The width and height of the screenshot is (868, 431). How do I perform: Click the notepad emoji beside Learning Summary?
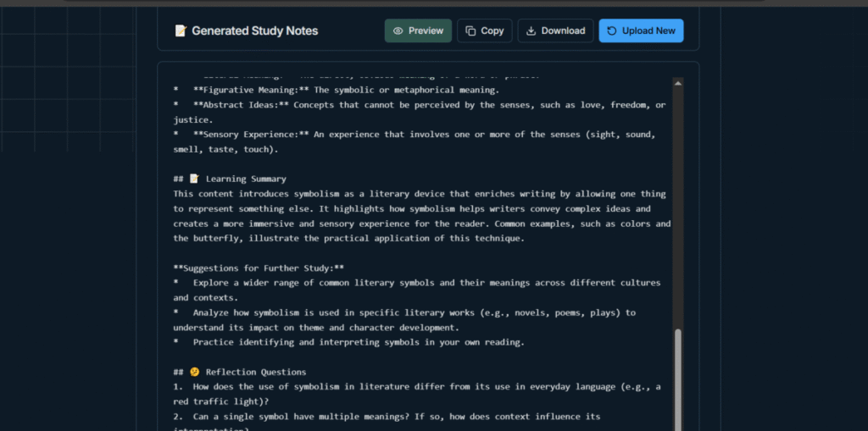coord(194,179)
